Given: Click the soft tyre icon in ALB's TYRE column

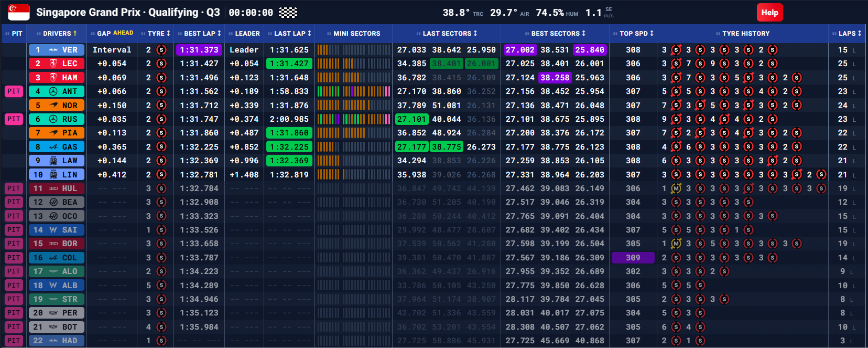Looking at the screenshot, I should pos(161,286).
